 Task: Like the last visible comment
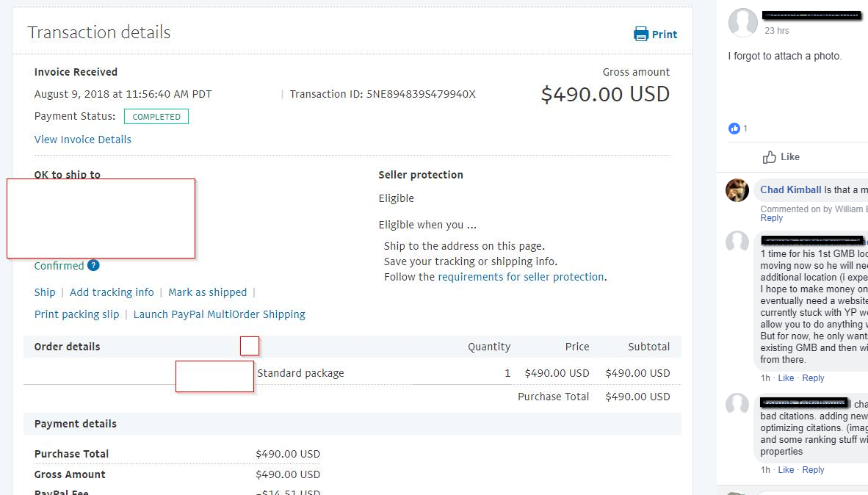786,470
